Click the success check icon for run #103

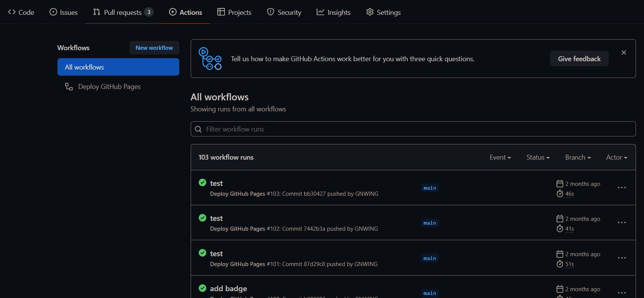tap(202, 182)
